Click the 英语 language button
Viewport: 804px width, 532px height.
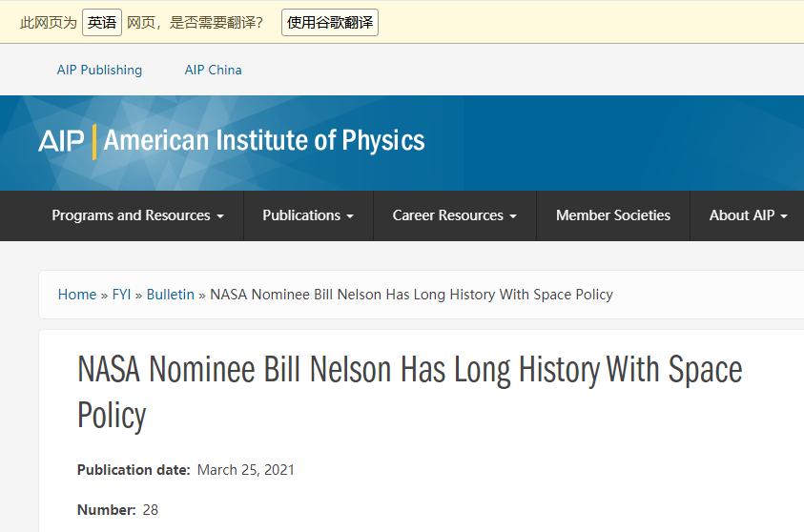point(102,22)
